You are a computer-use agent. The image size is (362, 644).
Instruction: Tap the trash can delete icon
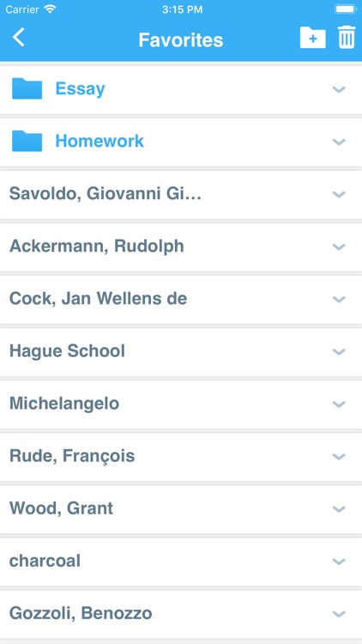(347, 38)
